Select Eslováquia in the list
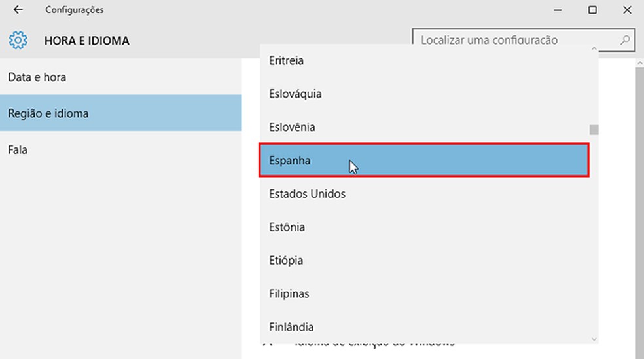Viewport: 644px width, 359px height. [x=296, y=94]
